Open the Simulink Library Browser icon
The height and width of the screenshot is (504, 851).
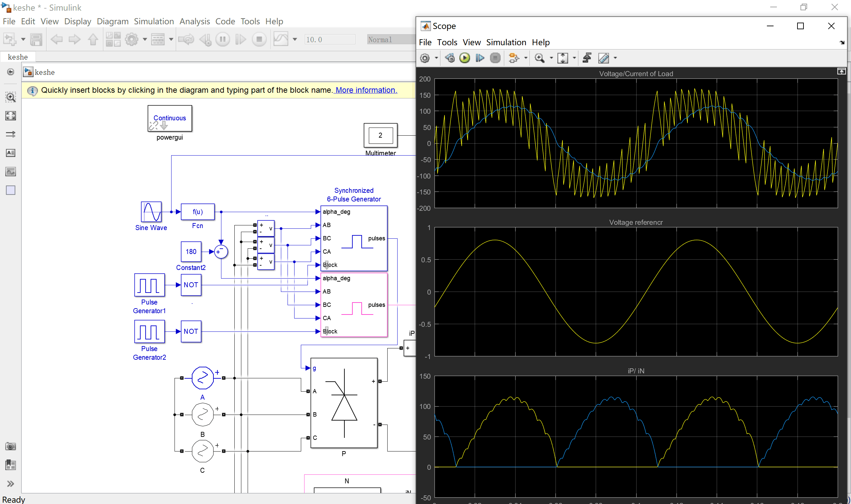coord(113,40)
